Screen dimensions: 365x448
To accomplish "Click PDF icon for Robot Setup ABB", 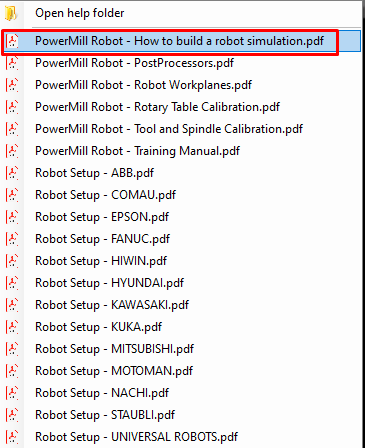I will 12,173.
